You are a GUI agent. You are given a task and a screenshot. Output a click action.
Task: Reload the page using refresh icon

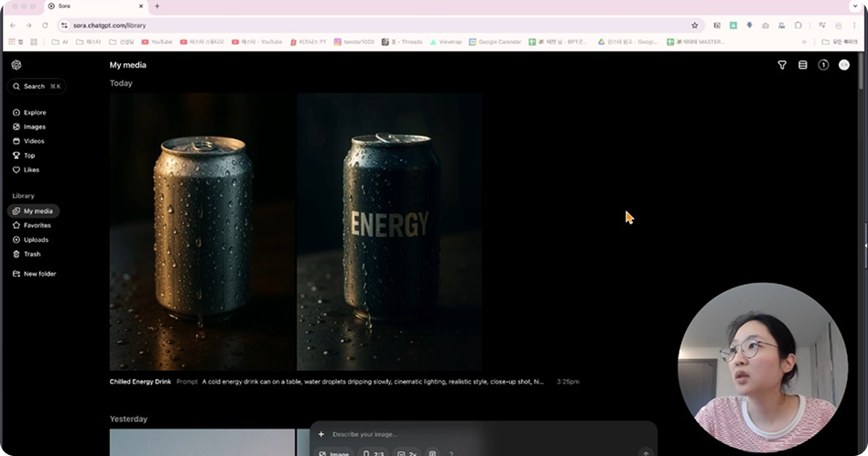point(45,26)
